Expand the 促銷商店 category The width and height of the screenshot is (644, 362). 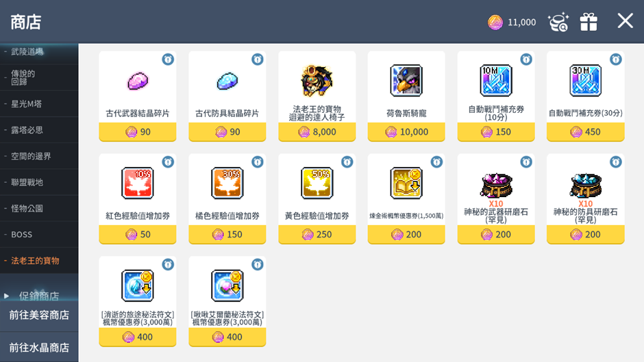tap(39, 296)
